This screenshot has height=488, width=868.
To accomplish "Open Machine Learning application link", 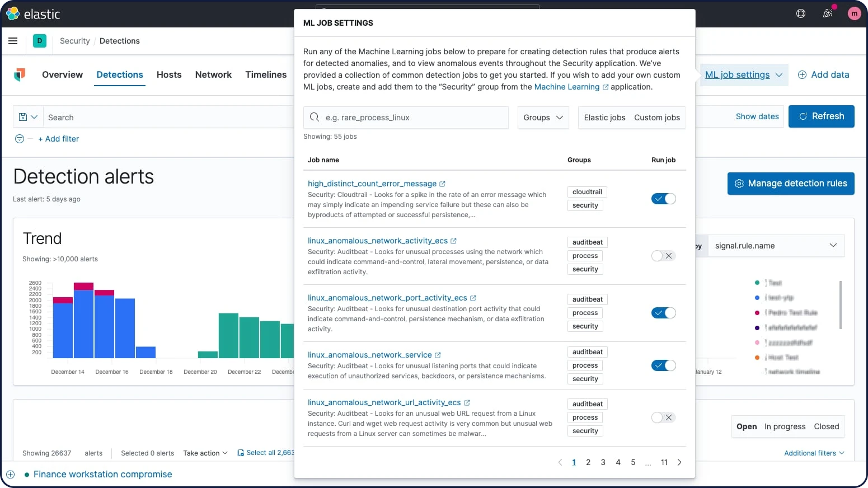I will [x=571, y=87].
